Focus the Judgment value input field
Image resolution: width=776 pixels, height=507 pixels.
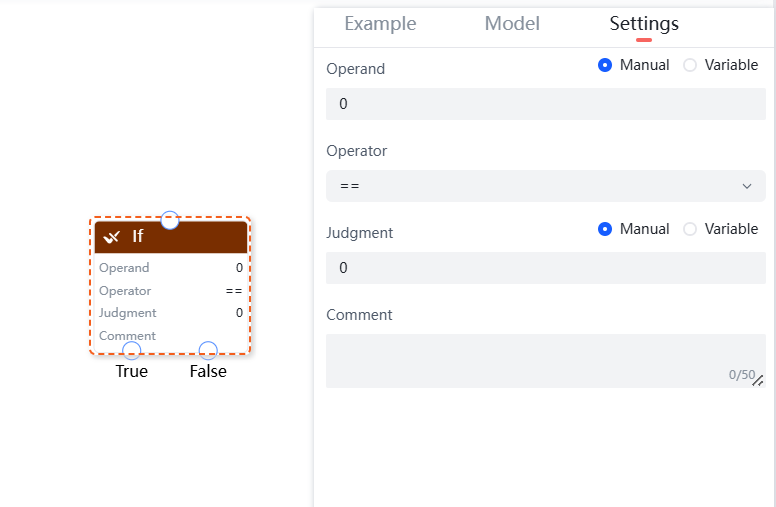pyautogui.click(x=545, y=268)
